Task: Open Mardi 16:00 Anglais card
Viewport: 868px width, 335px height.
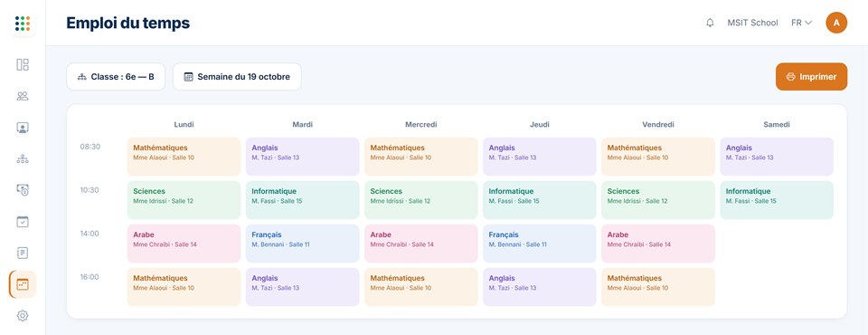Action: coord(302,287)
